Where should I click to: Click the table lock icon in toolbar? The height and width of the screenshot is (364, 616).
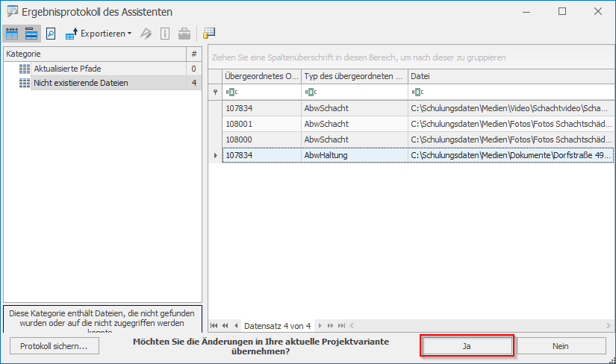pyautogui.click(x=209, y=34)
